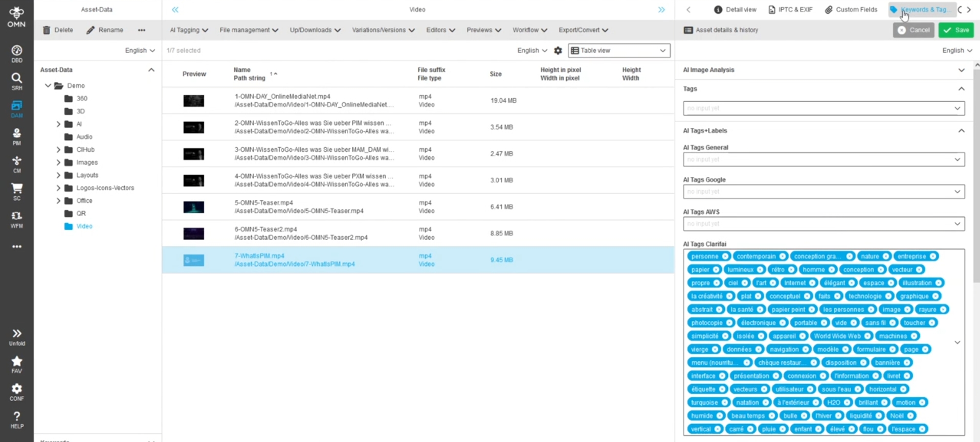Click the Tags input field

tap(818, 108)
